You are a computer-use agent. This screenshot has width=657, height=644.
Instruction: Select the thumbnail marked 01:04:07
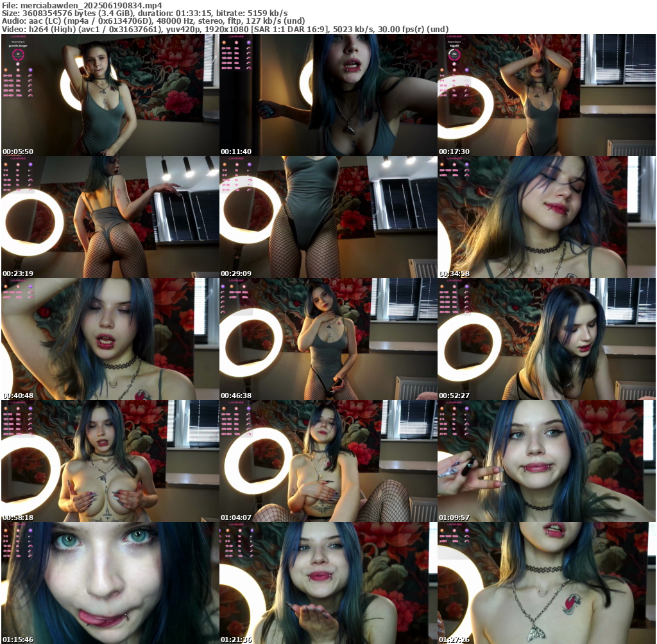pyautogui.click(x=328, y=460)
